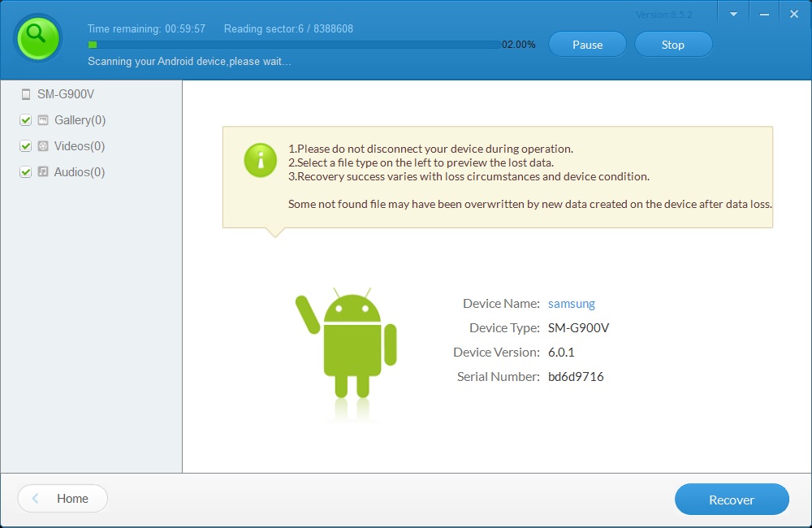Click the Audios icon in the sidebar
Viewport: 812px width, 528px height.
click(x=41, y=171)
